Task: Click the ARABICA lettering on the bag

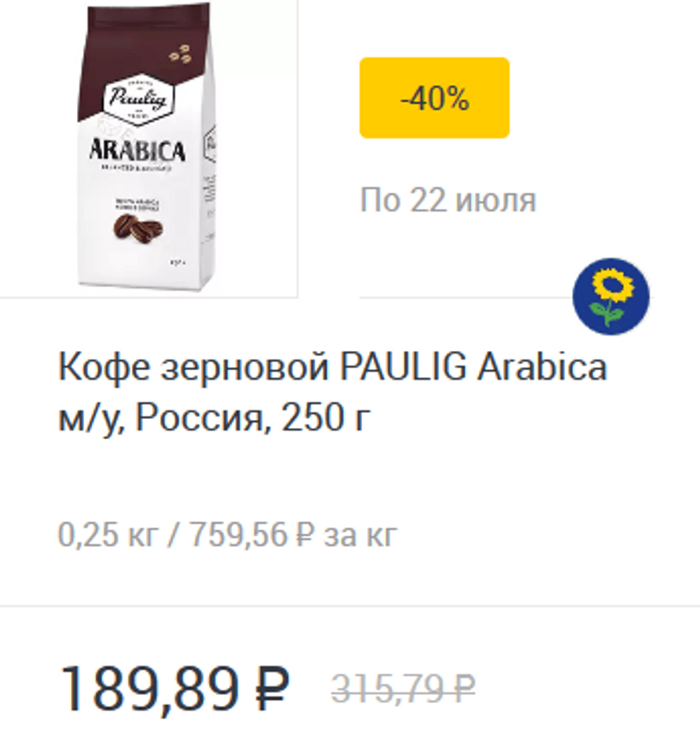Action: (x=137, y=150)
